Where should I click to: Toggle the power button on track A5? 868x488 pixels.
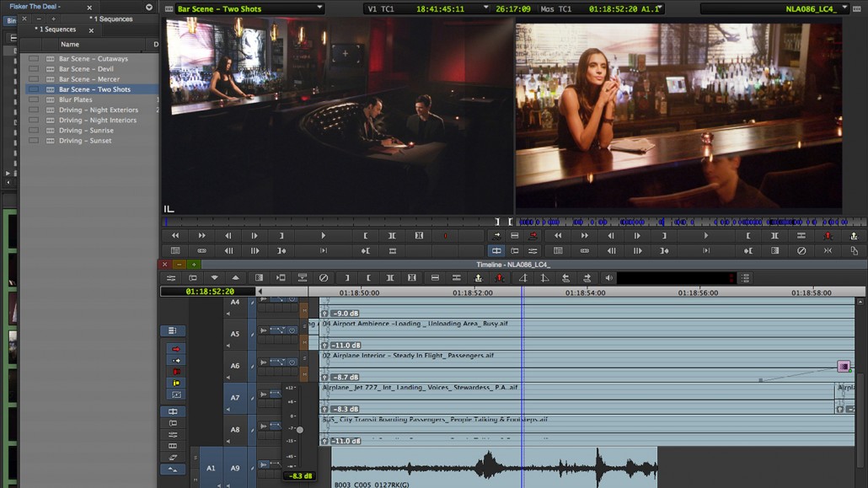click(x=292, y=330)
